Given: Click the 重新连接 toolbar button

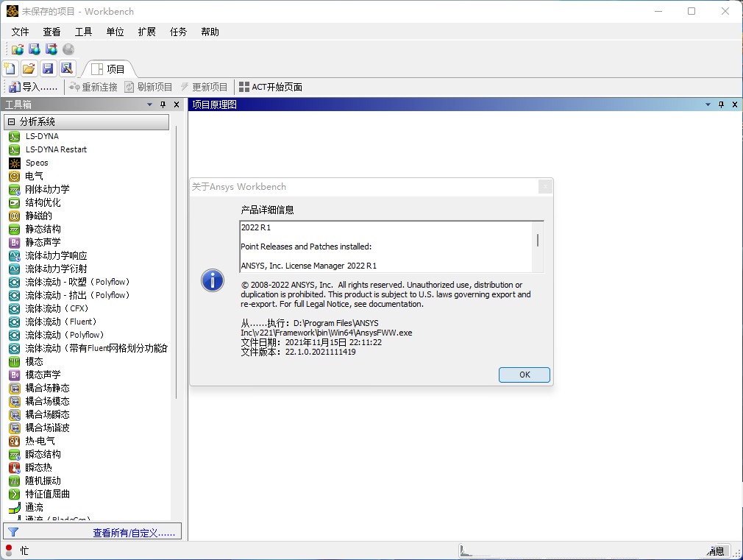Looking at the screenshot, I should coord(93,88).
